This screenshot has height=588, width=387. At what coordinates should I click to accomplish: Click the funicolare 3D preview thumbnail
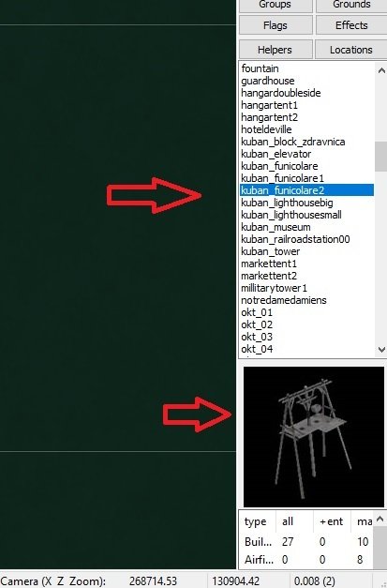[314, 437]
